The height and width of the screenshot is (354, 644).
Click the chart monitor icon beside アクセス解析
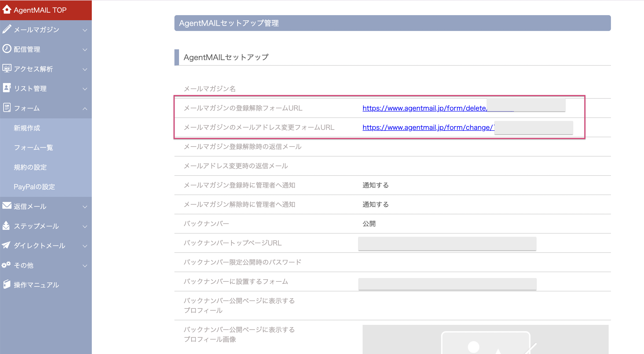[x=7, y=68]
